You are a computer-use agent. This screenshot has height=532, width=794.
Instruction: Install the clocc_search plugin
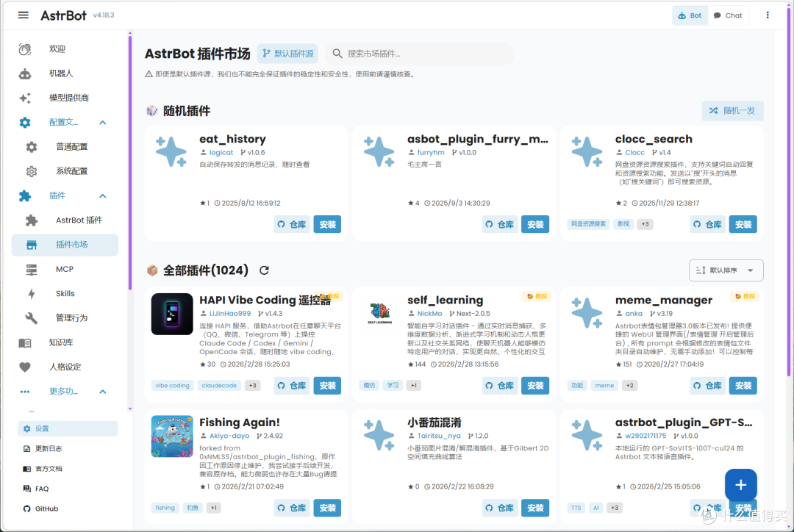[743, 224]
